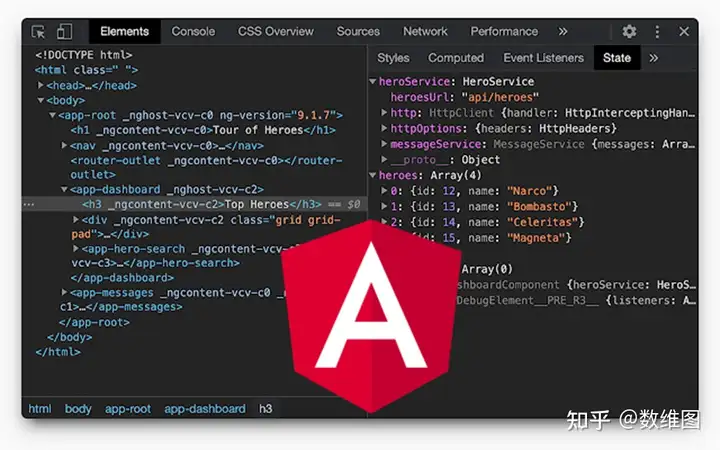This screenshot has width=720, height=450.
Task: Expand the app-messages node
Action: click(x=65, y=292)
